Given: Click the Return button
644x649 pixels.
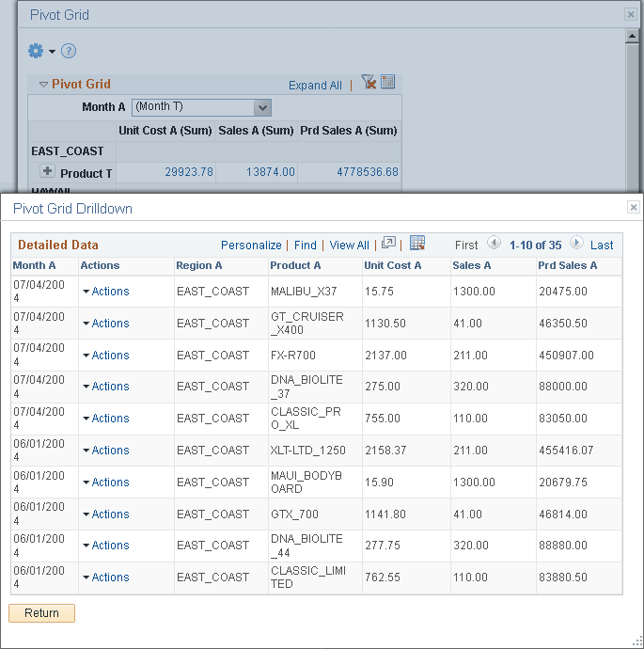Looking at the screenshot, I should (x=41, y=613).
